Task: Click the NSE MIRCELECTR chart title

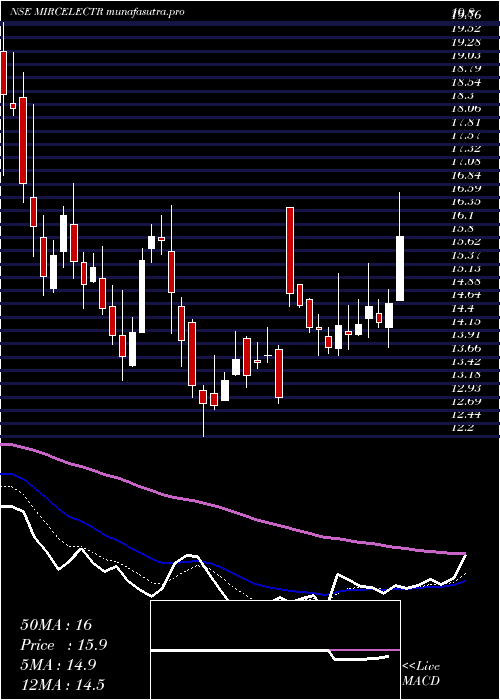Action: pyautogui.click(x=97, y=12)
